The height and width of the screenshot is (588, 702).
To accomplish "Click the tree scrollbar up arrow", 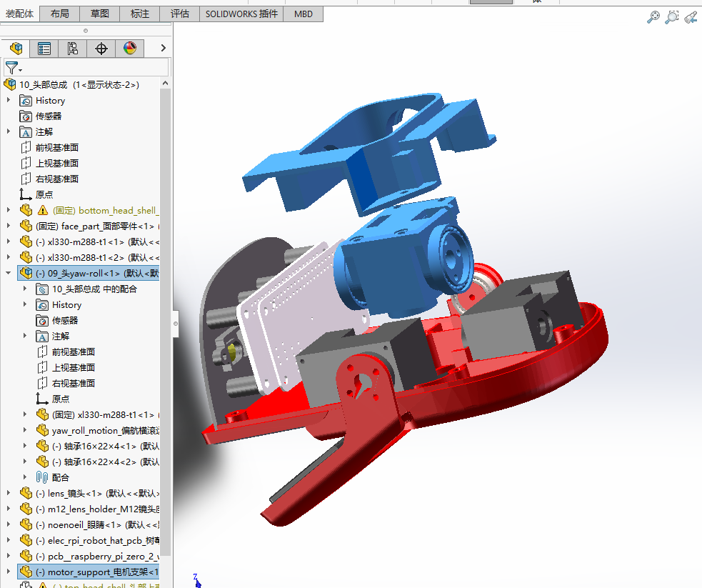I will [165, 84].
